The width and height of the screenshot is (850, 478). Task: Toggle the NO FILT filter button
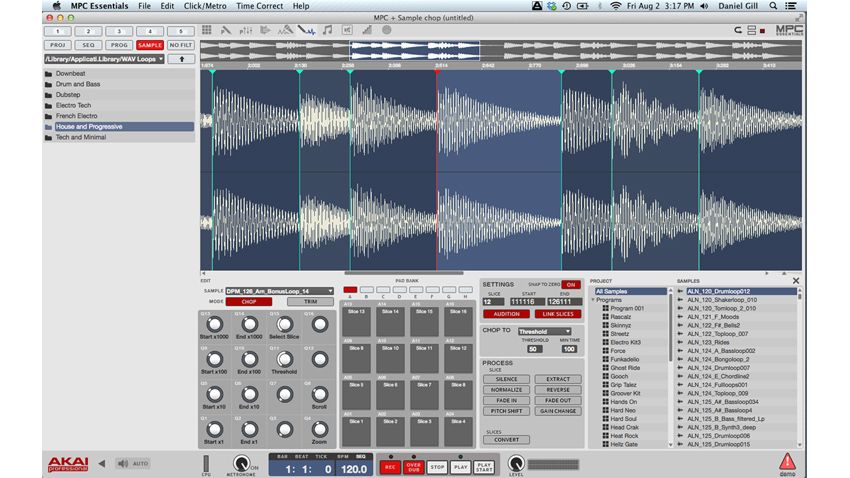[181, 45]
